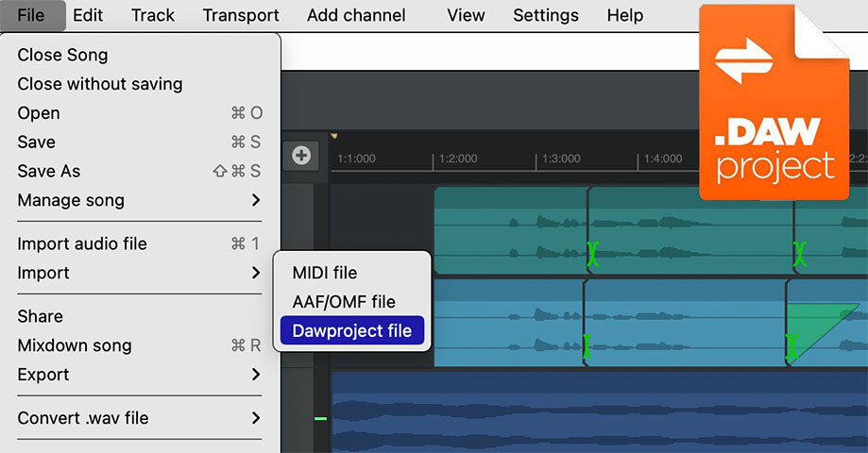Screen dimensions: 868x453
Task: Open the Add channel menu
Action: coord(356,15)
